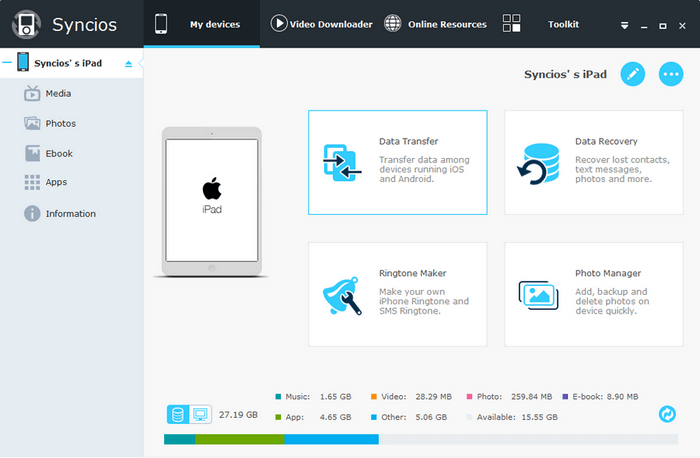Click the Syncios app logo

[x=25, y=23]
